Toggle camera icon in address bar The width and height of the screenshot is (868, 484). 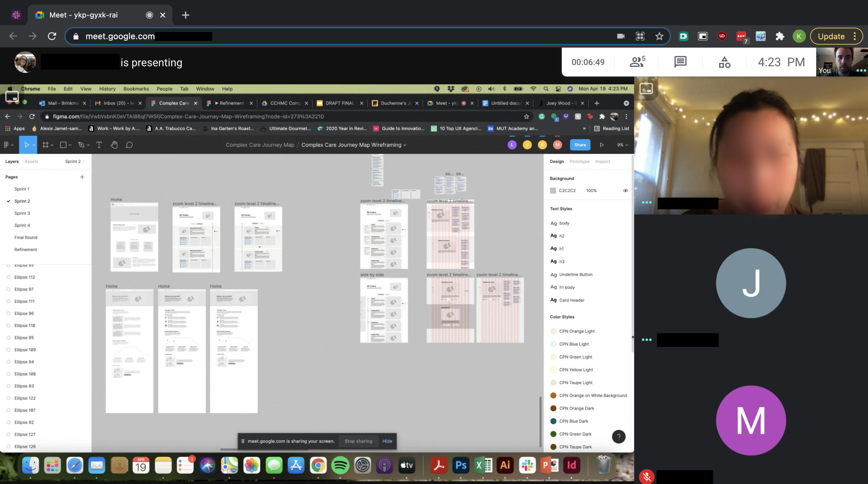tap(620, 36)
